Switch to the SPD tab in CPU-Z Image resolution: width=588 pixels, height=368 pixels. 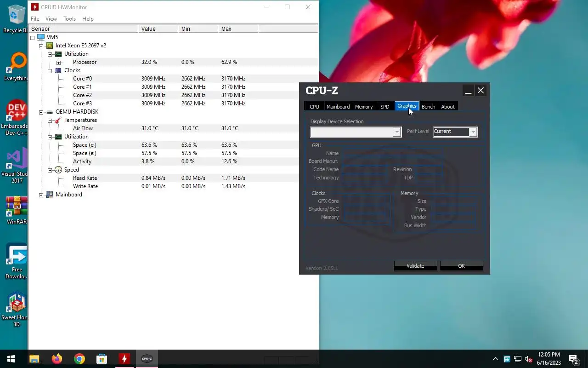(385, 107)
